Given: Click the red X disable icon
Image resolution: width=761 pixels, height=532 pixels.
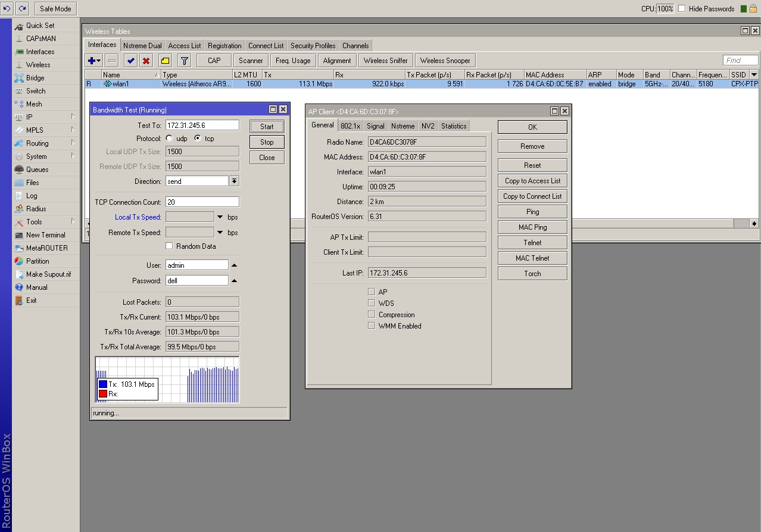Looking at the screenshot, I should [146, 61].
